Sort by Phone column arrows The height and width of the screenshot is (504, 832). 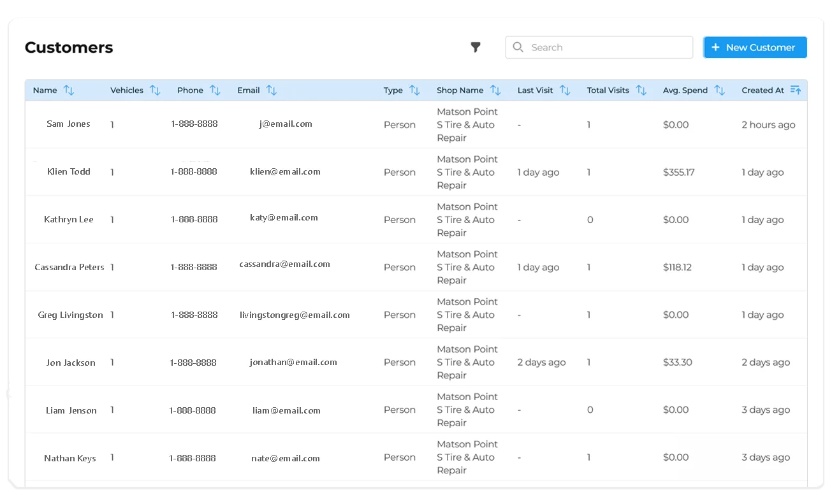(215, 90)
